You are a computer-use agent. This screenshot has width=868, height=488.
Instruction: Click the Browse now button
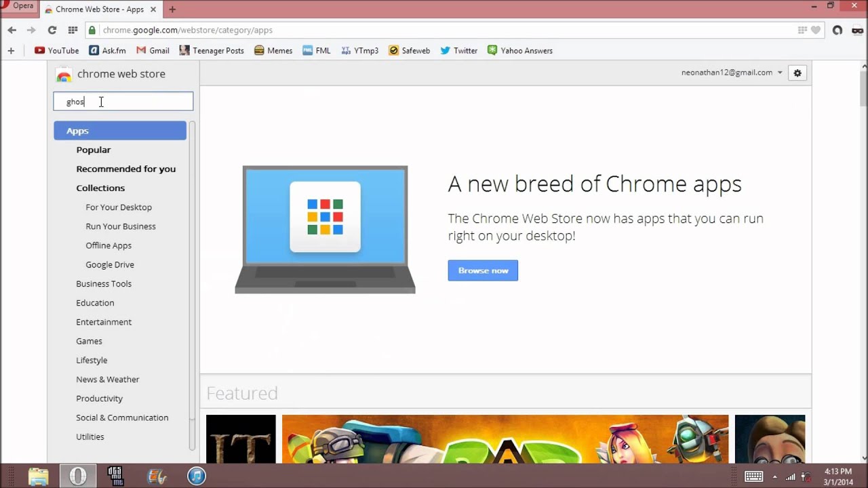click(483, 270)
